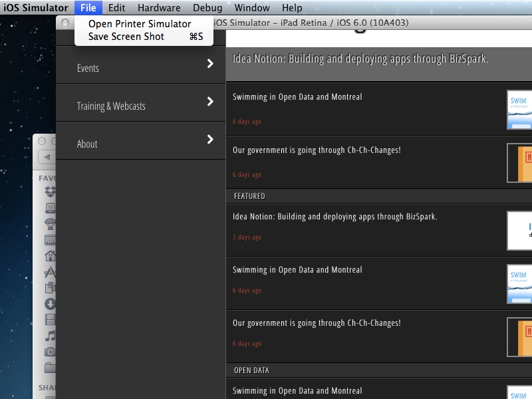Open the Events section label

(88, 68)
